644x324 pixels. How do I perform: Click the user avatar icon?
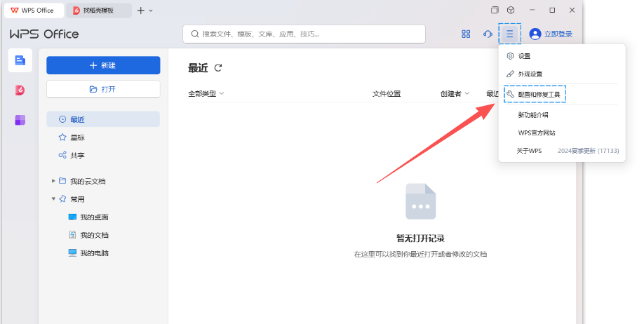(535, 34)
